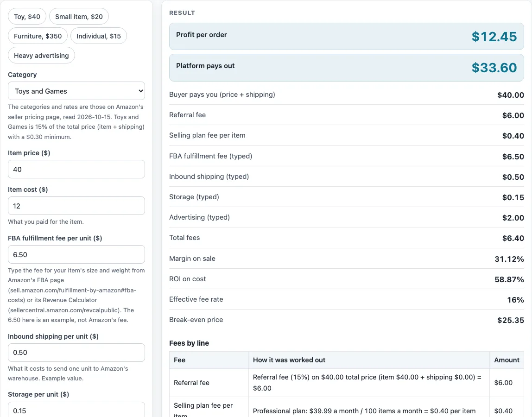This screenshot has height=417, width=532.
Task: Choose the "Furniture, $350" preset
Action: click(38, 36)
